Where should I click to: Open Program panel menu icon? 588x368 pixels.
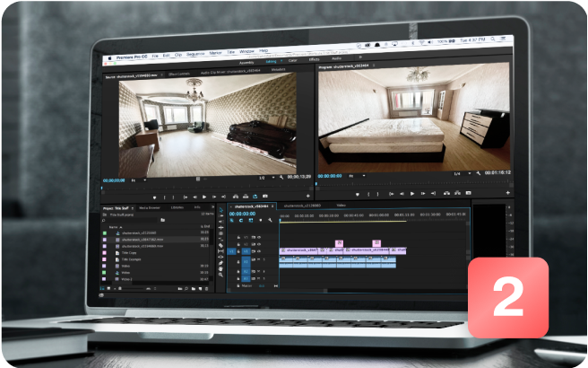374,66
